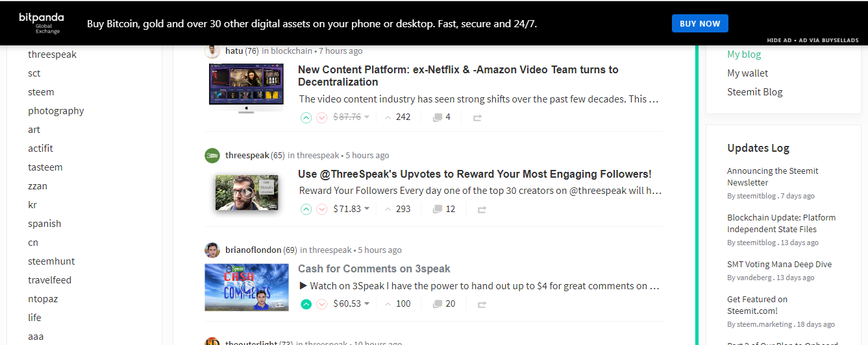Viewport: 868px width, 345px height.
Task: Select the zzan tag
Action: point(38,186)
